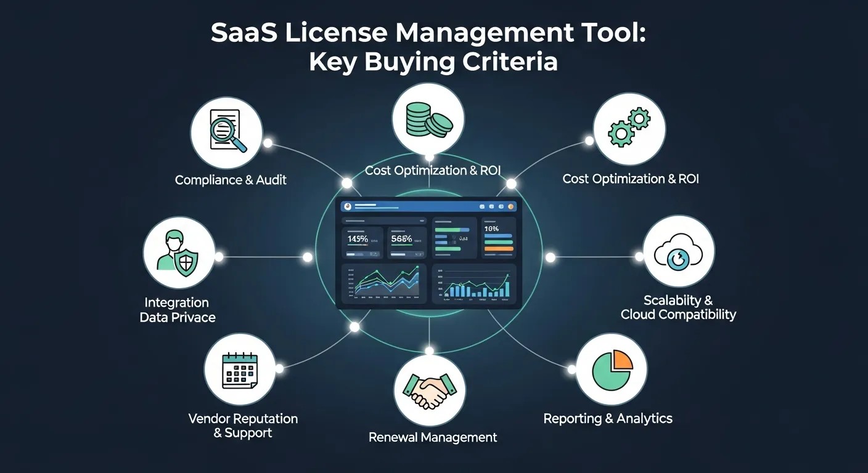Image resolution: width=868 pixels, height=473 pixels.
Task: Open the 566% metric card
Action: (x=407, y=242)
